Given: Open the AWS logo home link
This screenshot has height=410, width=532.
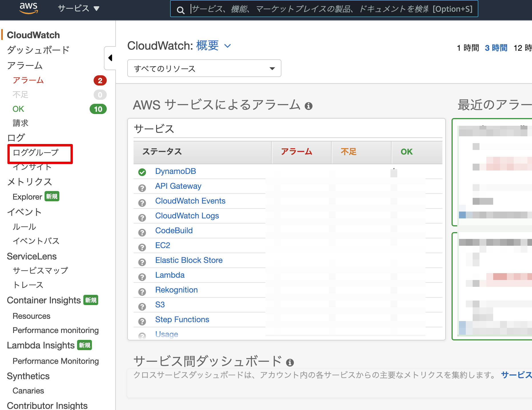Looking at the screenshot, I should click(x=29, y=8).
